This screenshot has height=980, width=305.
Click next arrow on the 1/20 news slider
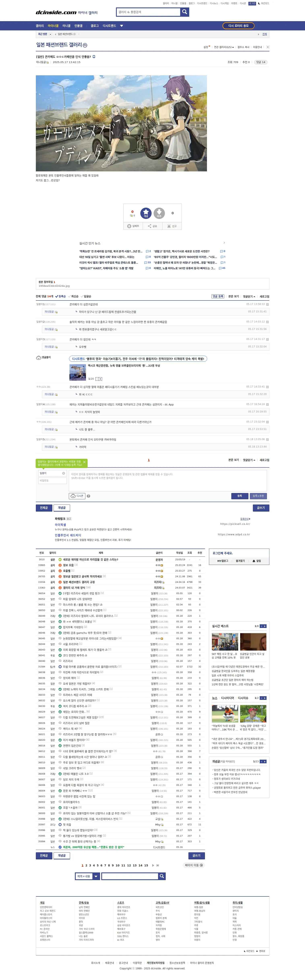click(x=101, y=379)
